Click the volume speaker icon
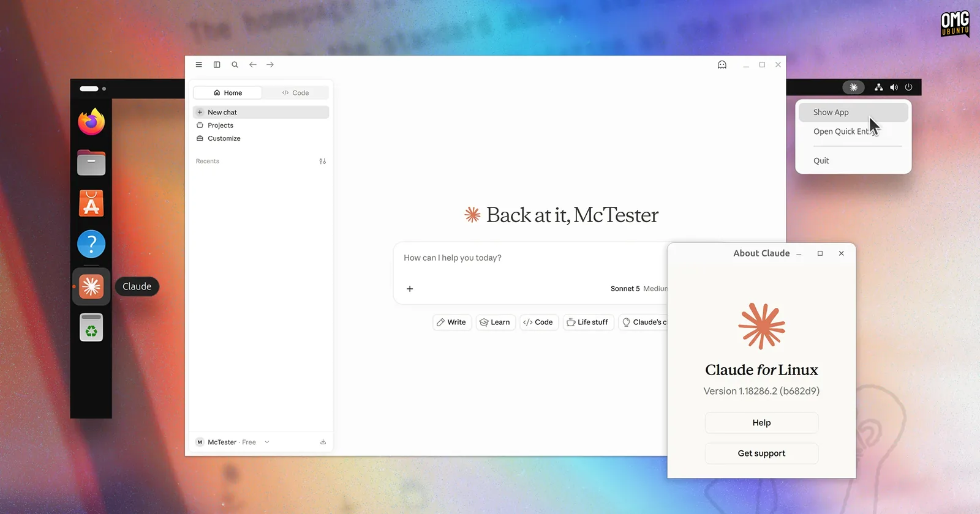The width and height of the screenshot is (980, 514). 894,87
